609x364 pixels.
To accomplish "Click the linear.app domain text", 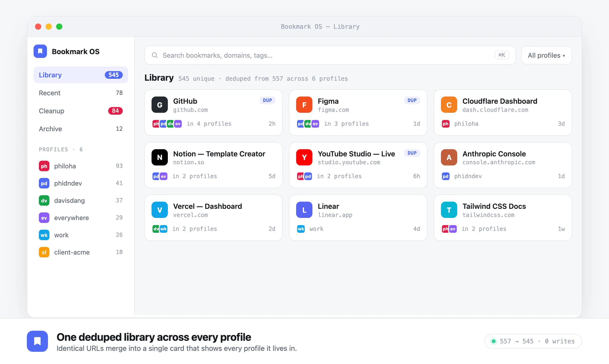I will (x=335, y=215).
